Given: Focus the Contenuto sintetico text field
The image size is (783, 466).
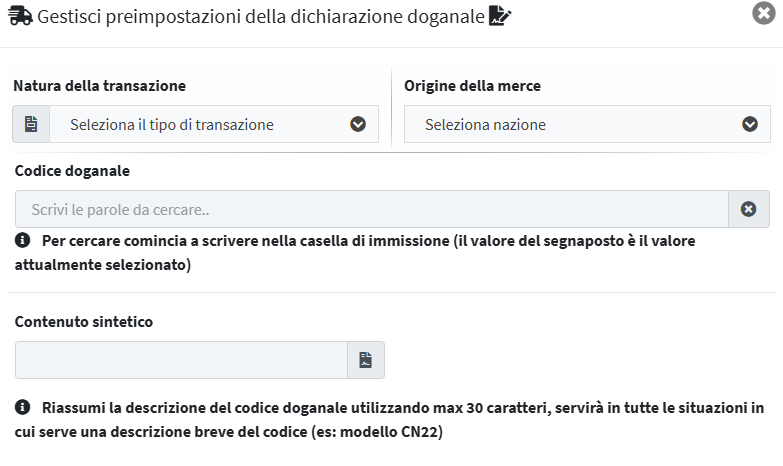Looking at the screenshot, I should (x=181, y=360).
